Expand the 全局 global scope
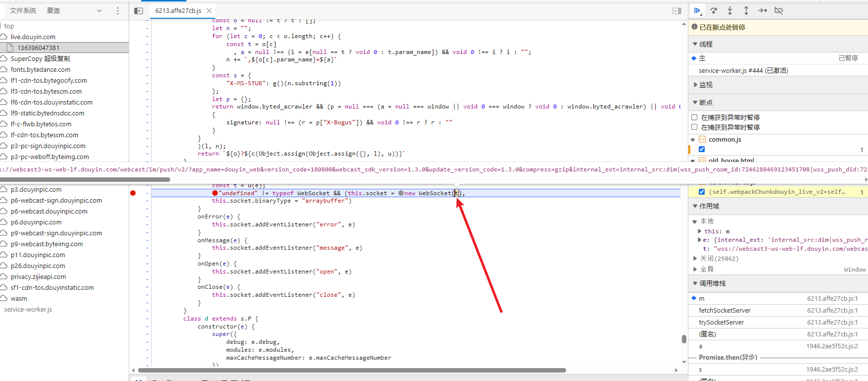This screenshot has width=868, height=381. coord(695,269)
